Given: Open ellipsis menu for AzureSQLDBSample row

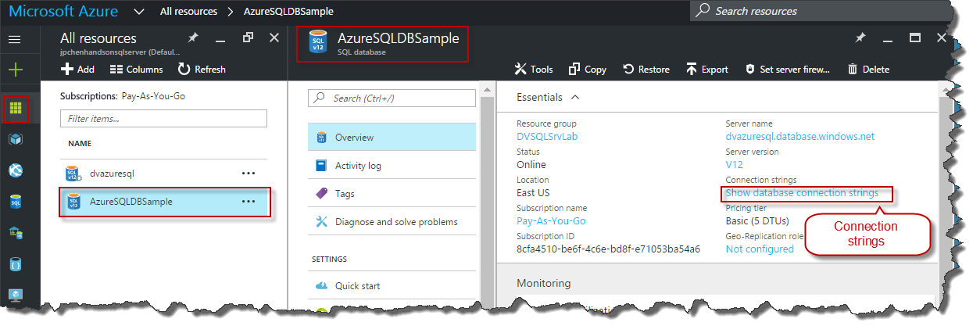Looking at the screenshot, I should pyautogui.click(x=249, y=202).
